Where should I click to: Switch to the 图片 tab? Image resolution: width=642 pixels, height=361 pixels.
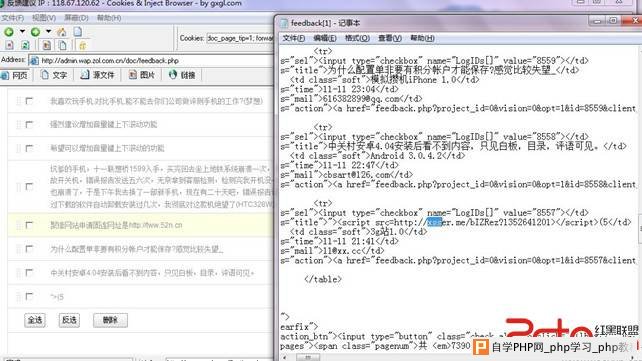[x=142, y=75]
